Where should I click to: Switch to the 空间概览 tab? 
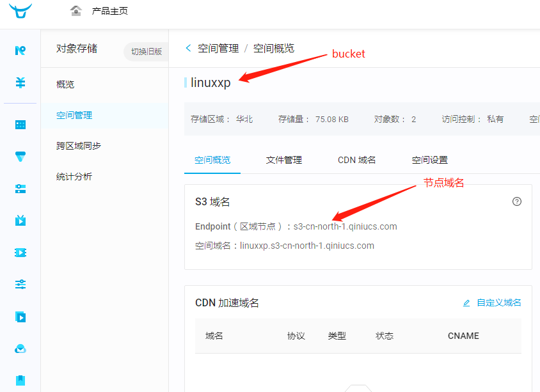coord(212,160)
